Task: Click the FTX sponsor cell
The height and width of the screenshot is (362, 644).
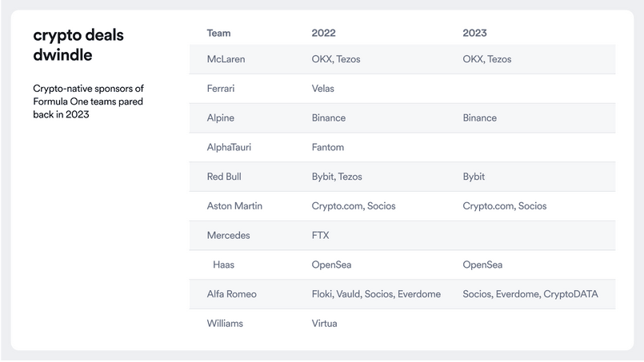Action: tap(320, 235)
